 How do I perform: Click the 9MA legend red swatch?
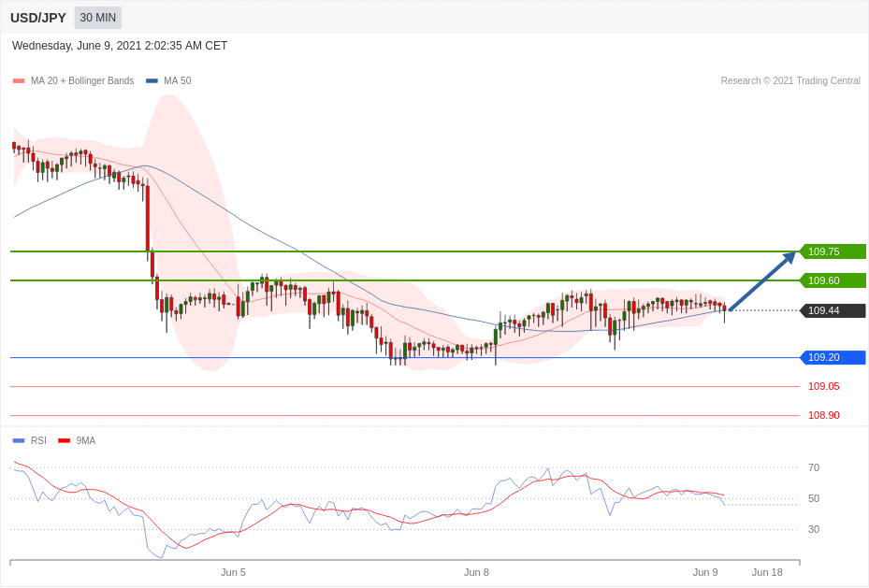(65, 440)
